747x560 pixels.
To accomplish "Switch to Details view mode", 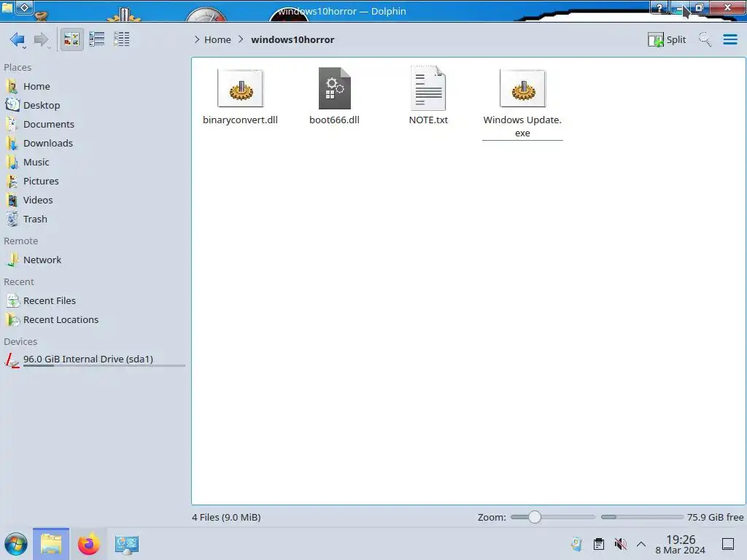I will (122, 39).
